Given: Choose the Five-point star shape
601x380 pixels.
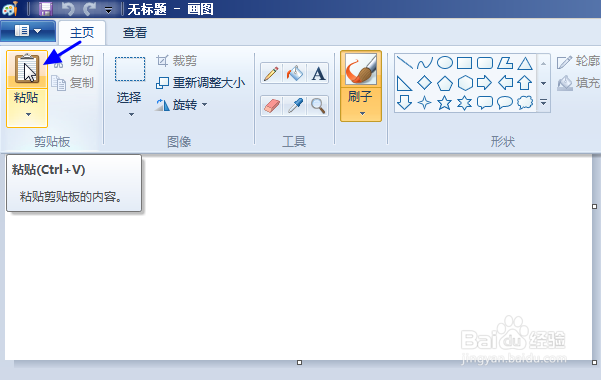Looking at the screenshot, I should click(x=445, y=103).
